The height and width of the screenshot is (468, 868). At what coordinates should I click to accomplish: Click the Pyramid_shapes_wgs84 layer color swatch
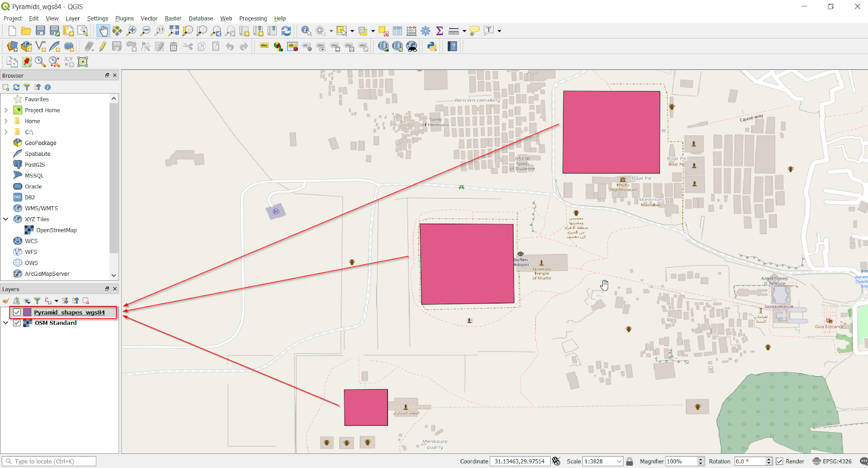pos(28,312)
